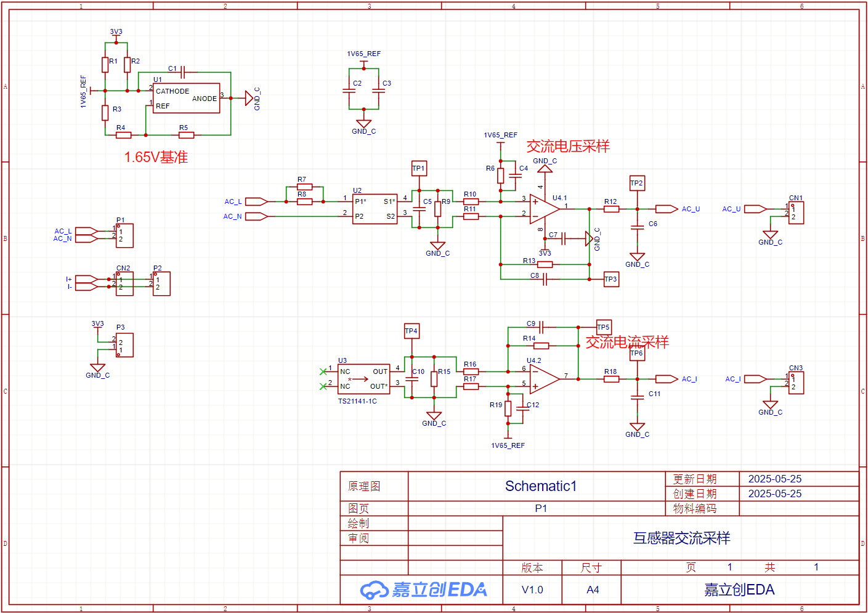Select test point TP2
Image resolution: width=868 pixels, height=613 pixels.
637,183
